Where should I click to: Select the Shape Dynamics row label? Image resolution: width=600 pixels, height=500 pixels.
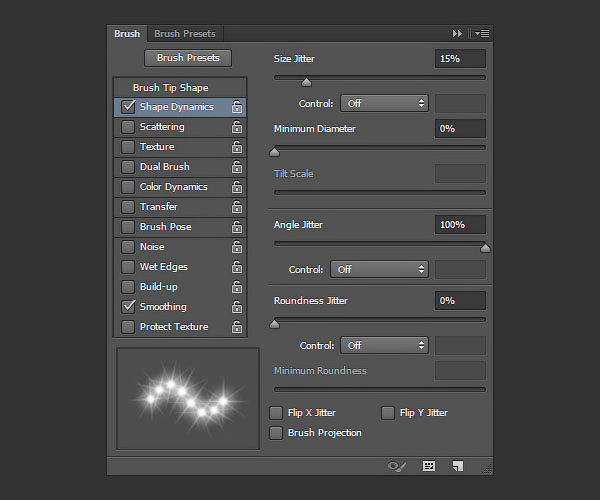(176, 107)
